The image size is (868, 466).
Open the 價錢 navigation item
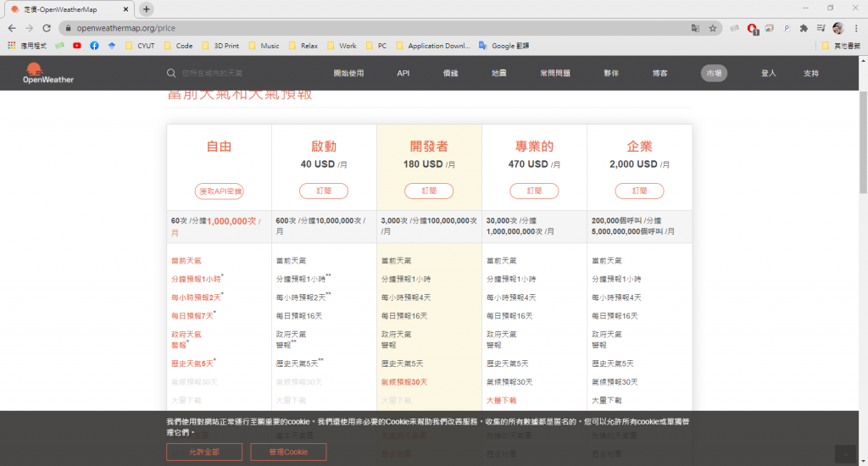click(451, 73)
